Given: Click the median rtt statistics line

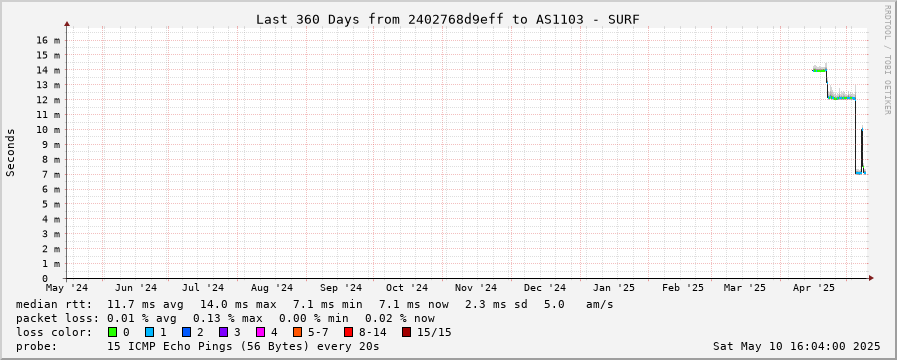Looking at the screenshot, I should (x=315, y=304).
